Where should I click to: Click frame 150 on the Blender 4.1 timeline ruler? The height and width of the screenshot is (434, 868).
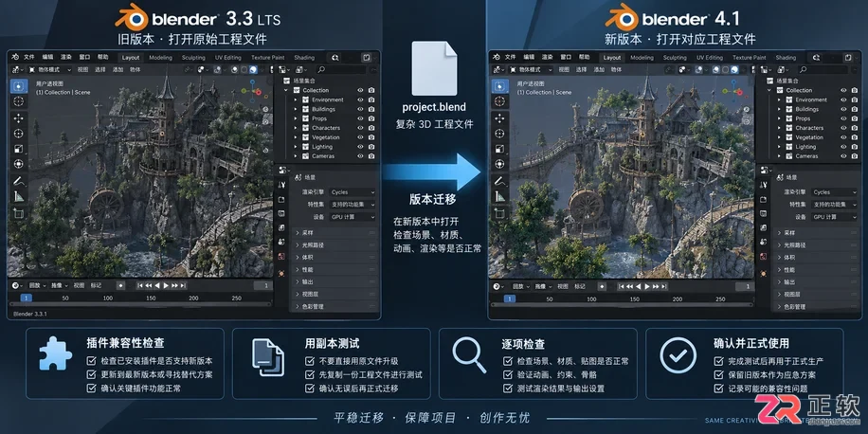tap(634, 298)
